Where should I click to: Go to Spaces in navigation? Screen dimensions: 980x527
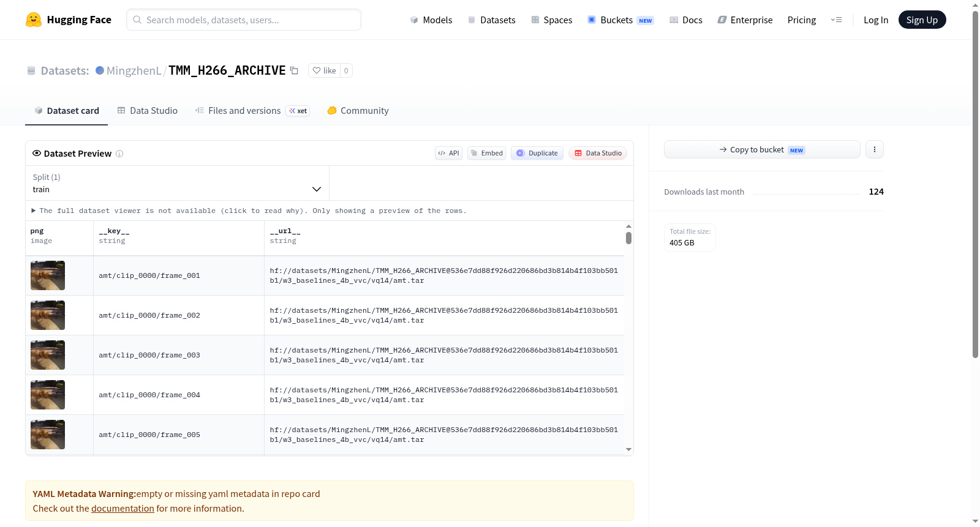(552, 20)
